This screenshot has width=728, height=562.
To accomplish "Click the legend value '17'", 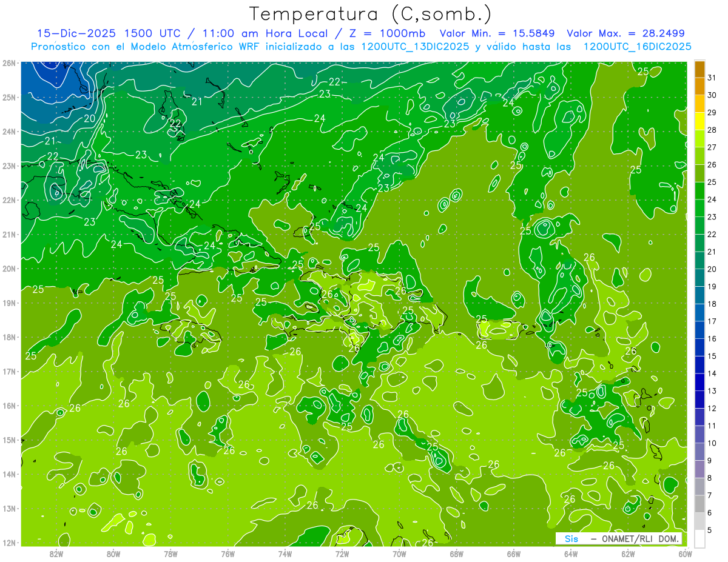I will [x=712, y=321].
